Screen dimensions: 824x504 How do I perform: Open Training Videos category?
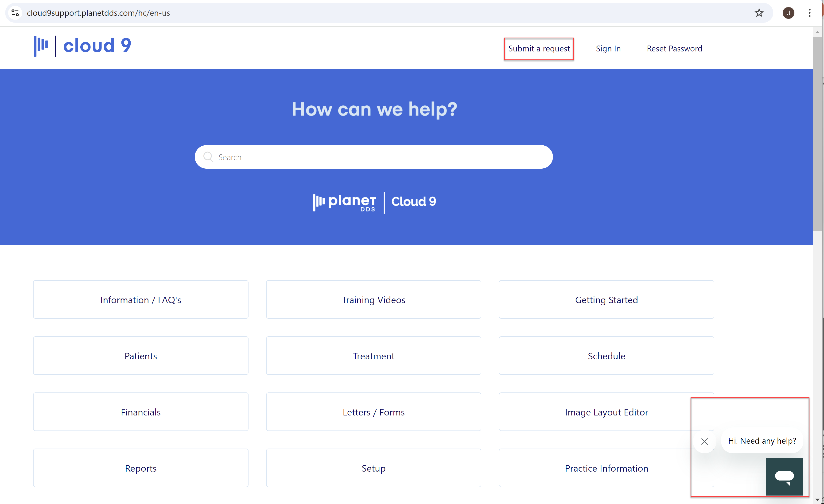click(373, 300)
